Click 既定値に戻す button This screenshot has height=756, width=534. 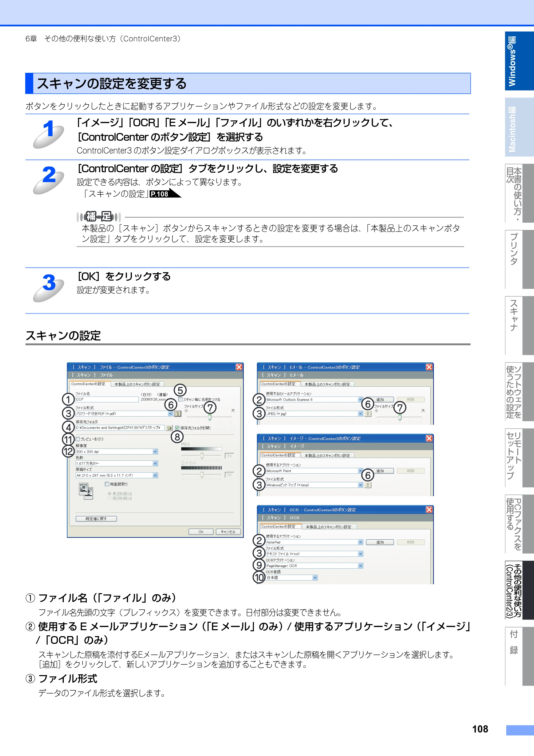(x=96, y=519)
